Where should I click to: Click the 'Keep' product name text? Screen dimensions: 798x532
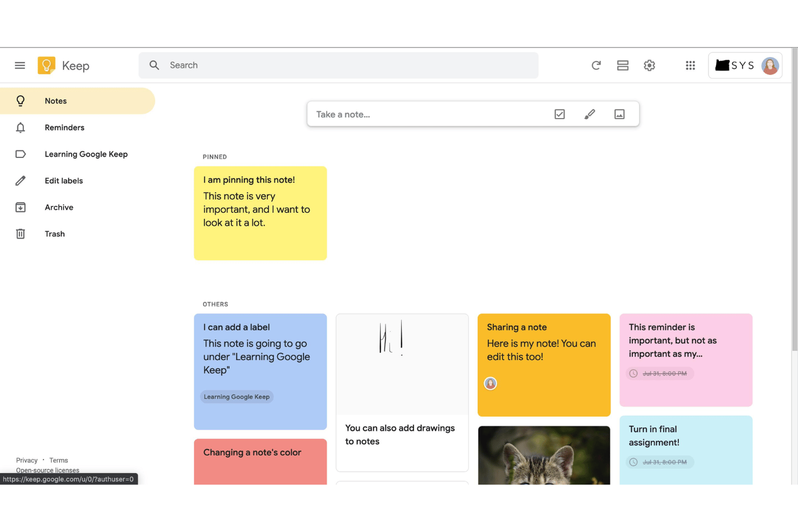75,66
